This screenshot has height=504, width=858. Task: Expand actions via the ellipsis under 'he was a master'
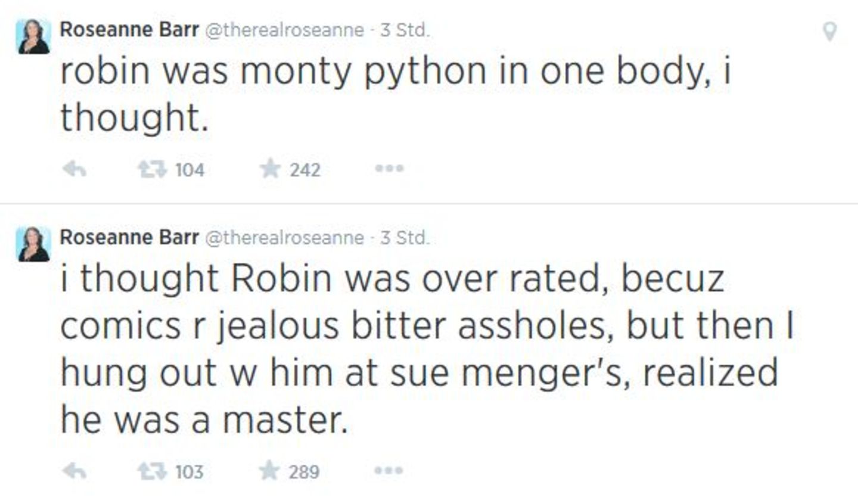pos(390,471)
